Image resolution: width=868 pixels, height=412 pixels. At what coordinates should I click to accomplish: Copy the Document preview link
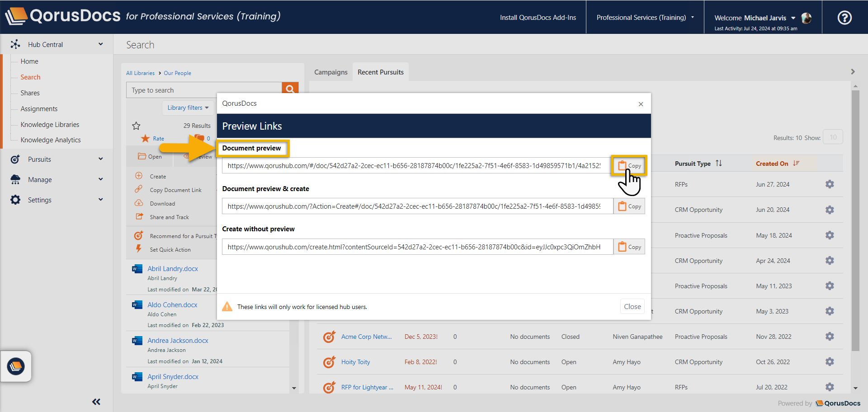pyautogui.click(x=629, y=166)
